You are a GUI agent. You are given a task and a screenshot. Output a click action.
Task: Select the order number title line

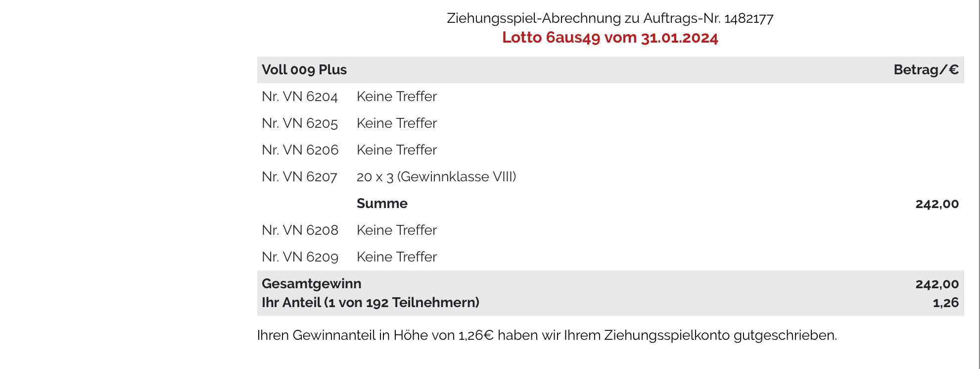pyautogui.click(x=610, y=18)
